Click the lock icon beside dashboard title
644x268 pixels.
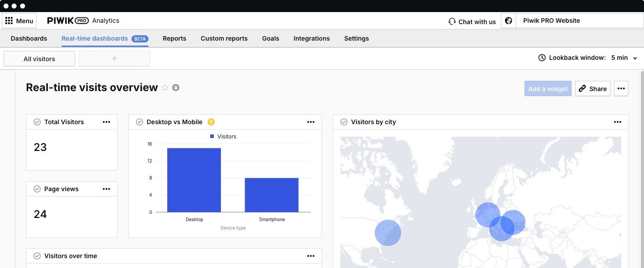[x=176, y=88]
